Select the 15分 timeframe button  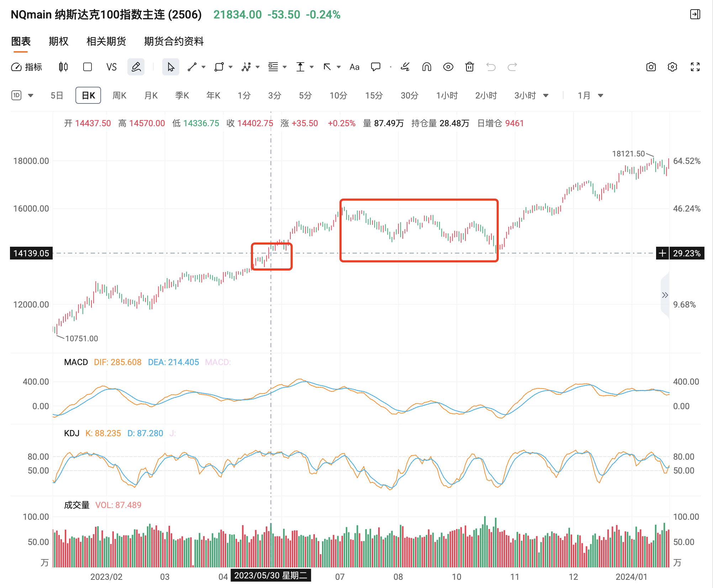pos(374,96)
